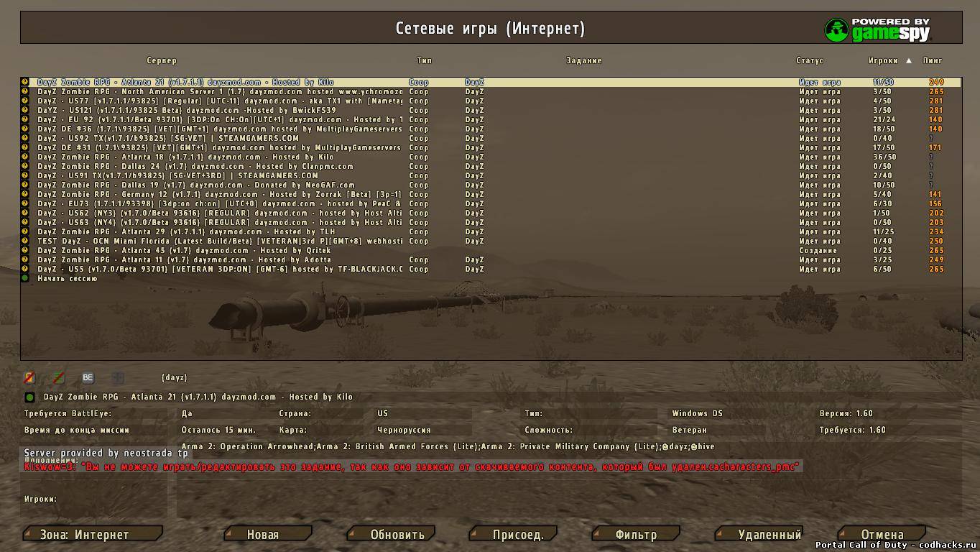
Task: Click the Arma 2: Operation Arrowhead addons line
Action: pos(448,447)
